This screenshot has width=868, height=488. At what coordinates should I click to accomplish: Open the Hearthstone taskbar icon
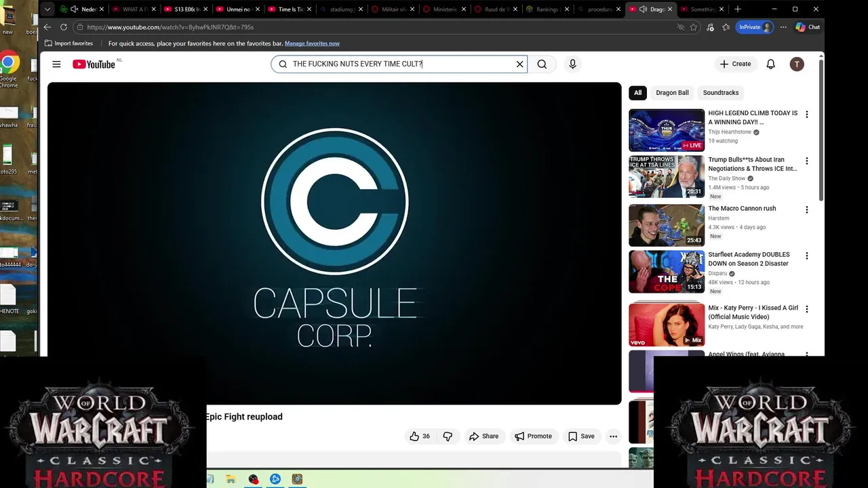[x=297, y=479]
